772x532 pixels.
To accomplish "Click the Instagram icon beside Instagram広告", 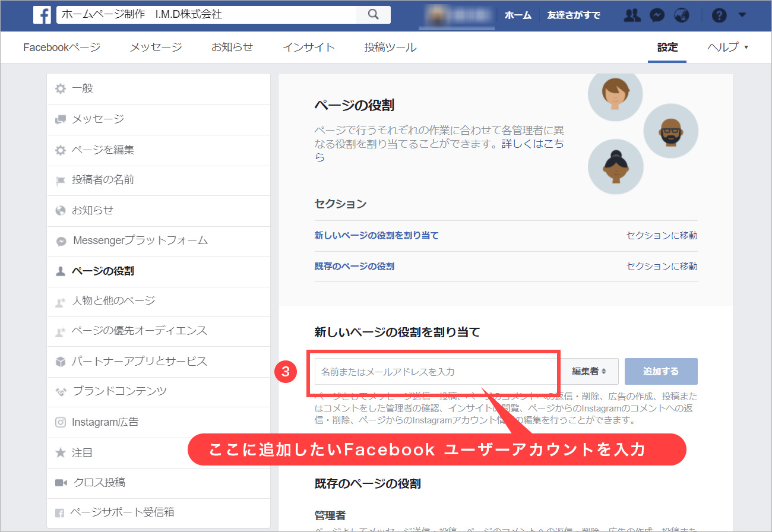I will (x=61, y=423).
